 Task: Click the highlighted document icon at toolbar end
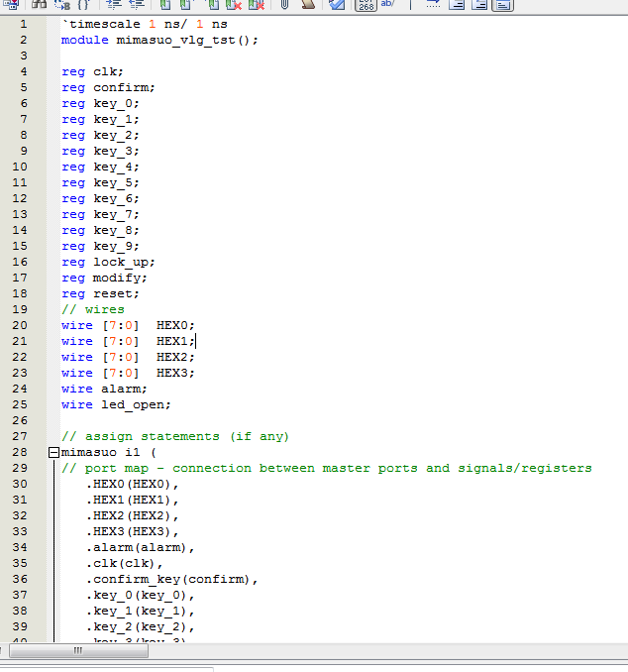pyautogui.click(x=502, y=5)
